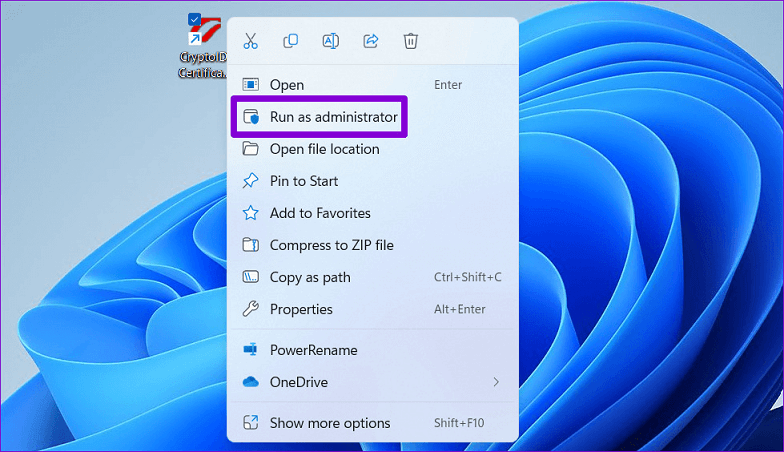Click Show more options

pyautogui.click(x=330, y=423)
